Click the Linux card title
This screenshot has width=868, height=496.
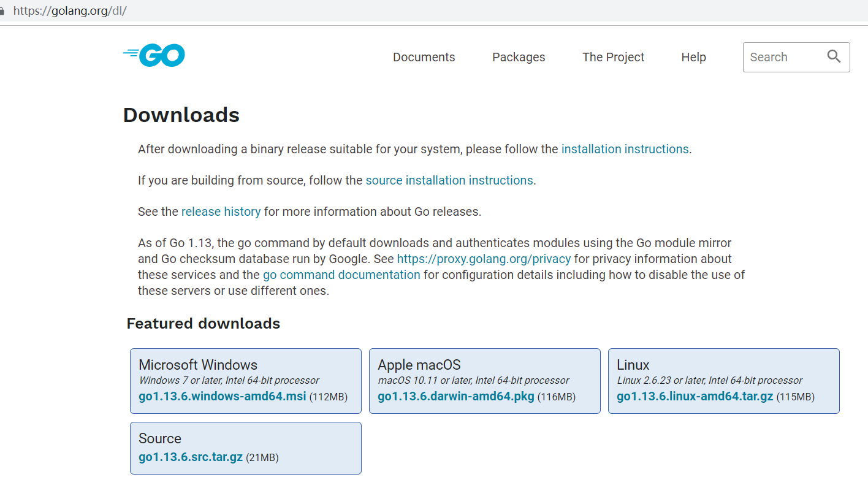tap(633, 365)
